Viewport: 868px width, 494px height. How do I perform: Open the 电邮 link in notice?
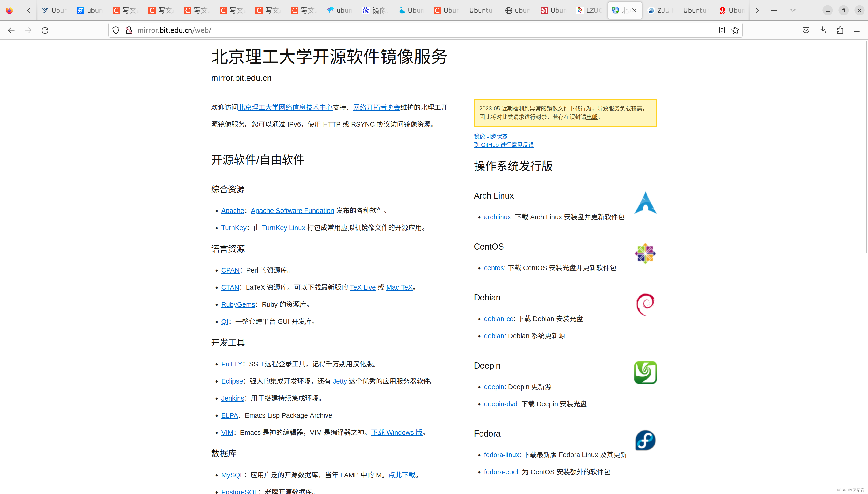click(x=592, y=117)
